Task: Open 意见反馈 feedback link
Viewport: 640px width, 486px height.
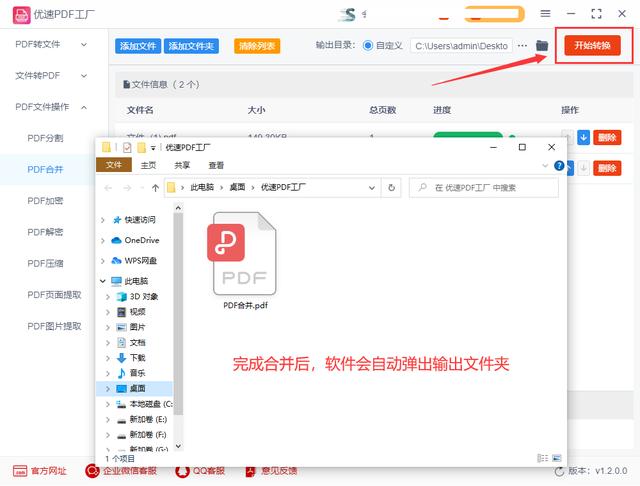Action: click(x=271, y=471)
